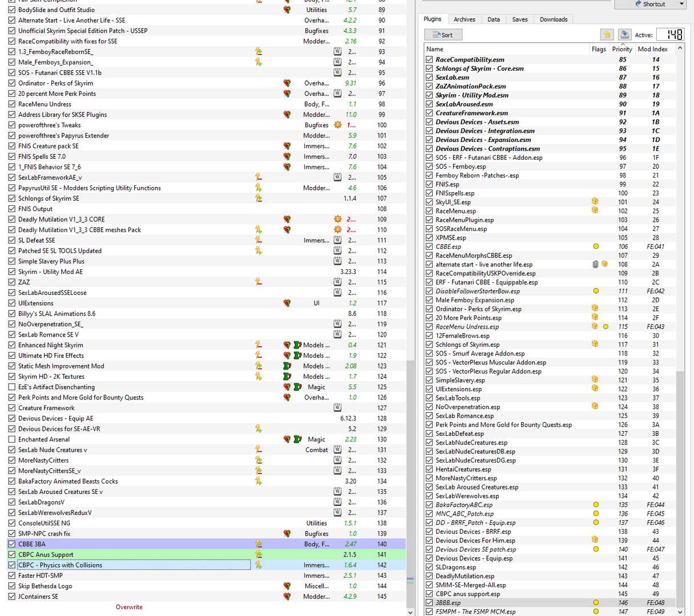Select the DeadlyMutilation.esp plugin row

[x=550, y=576]
